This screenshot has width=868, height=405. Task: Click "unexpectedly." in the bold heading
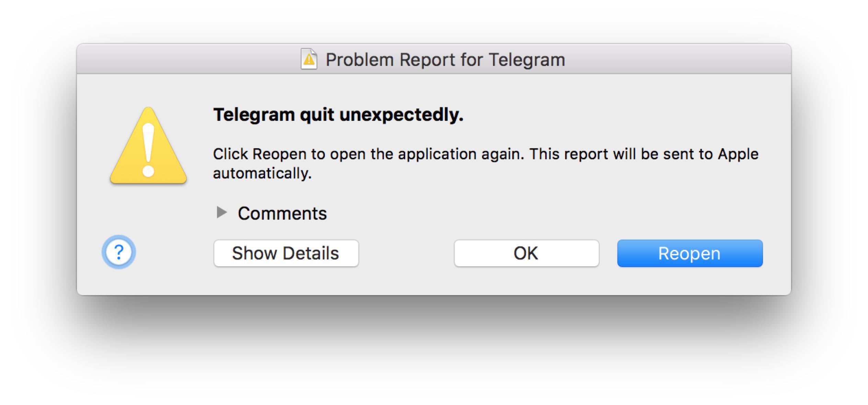401,115
